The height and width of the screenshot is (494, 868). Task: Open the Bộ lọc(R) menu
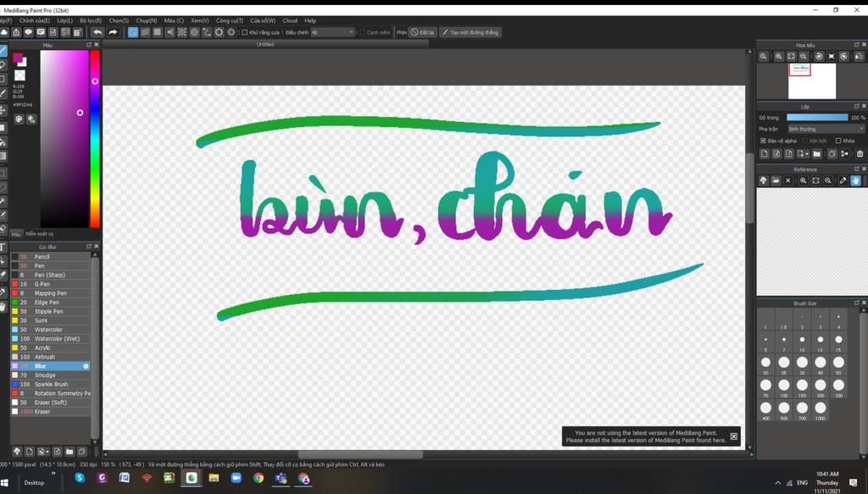coord(91,20)
